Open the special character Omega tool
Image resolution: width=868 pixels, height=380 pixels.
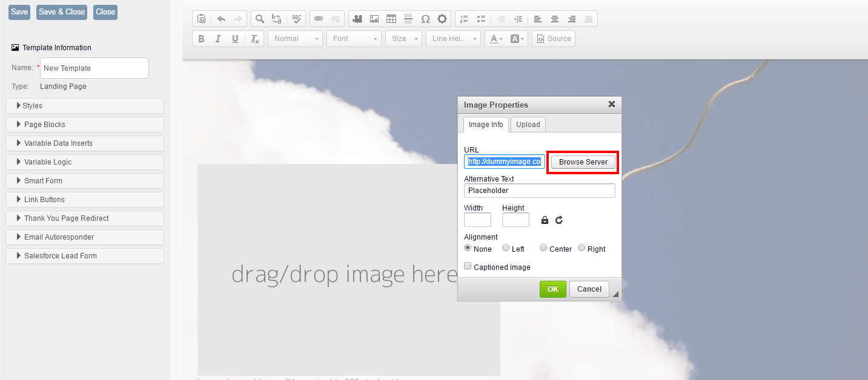[x=425, y=19]
